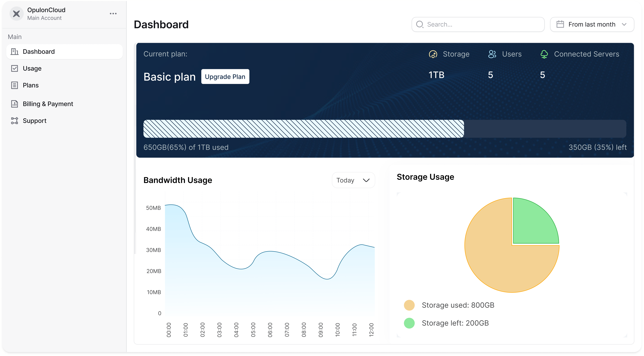644x356 pixels.
Task: Click the Support nodes icon in sidebar
Action: click(15, 121)
